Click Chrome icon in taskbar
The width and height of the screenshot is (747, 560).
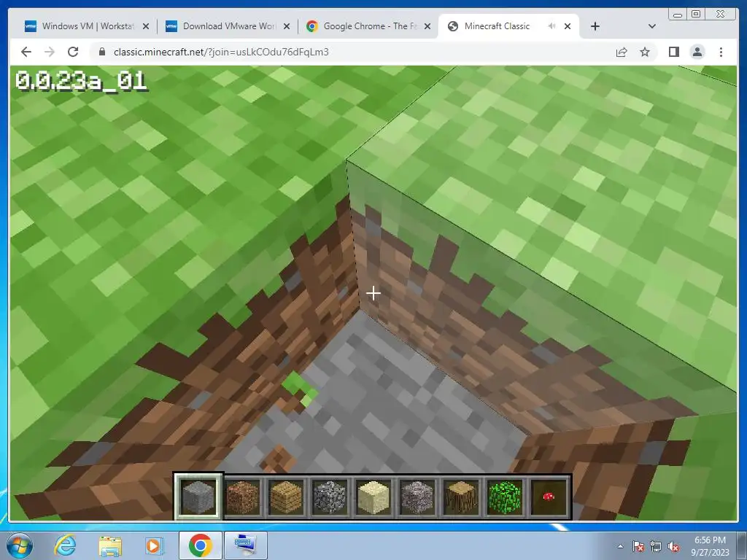coord(200,545)
